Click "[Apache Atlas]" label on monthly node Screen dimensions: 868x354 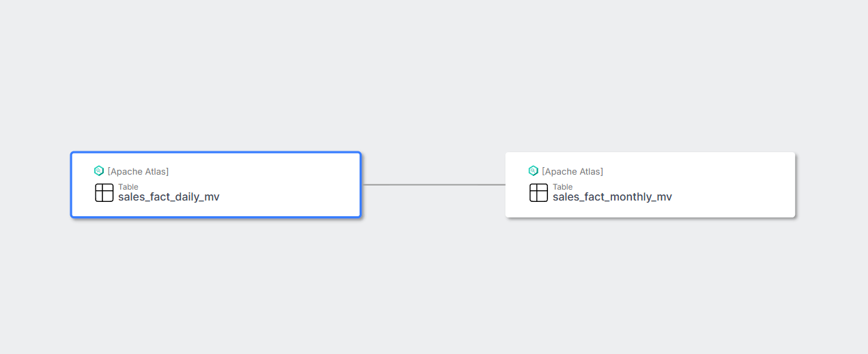573,171
